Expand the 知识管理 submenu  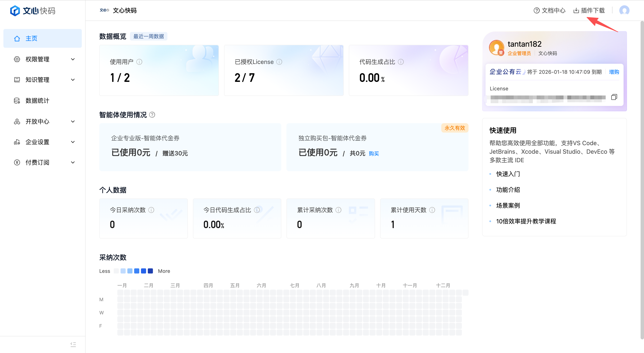pyautogui.click(x=43, y=80)
